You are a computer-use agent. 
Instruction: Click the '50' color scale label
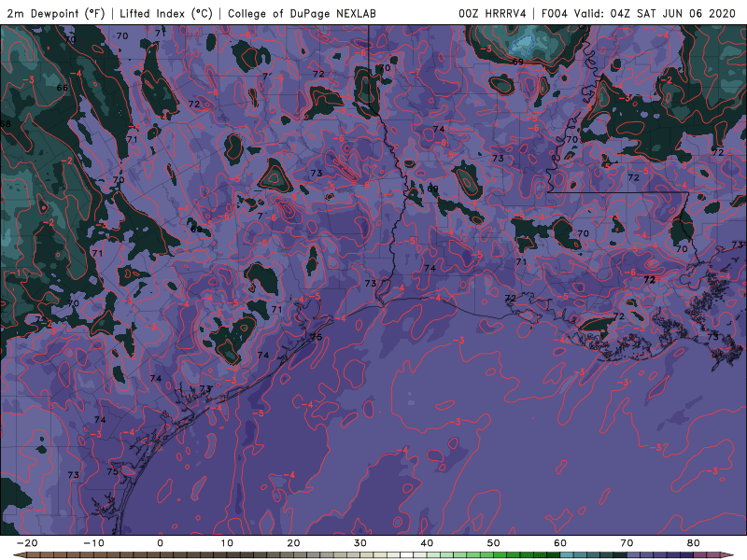494,543
